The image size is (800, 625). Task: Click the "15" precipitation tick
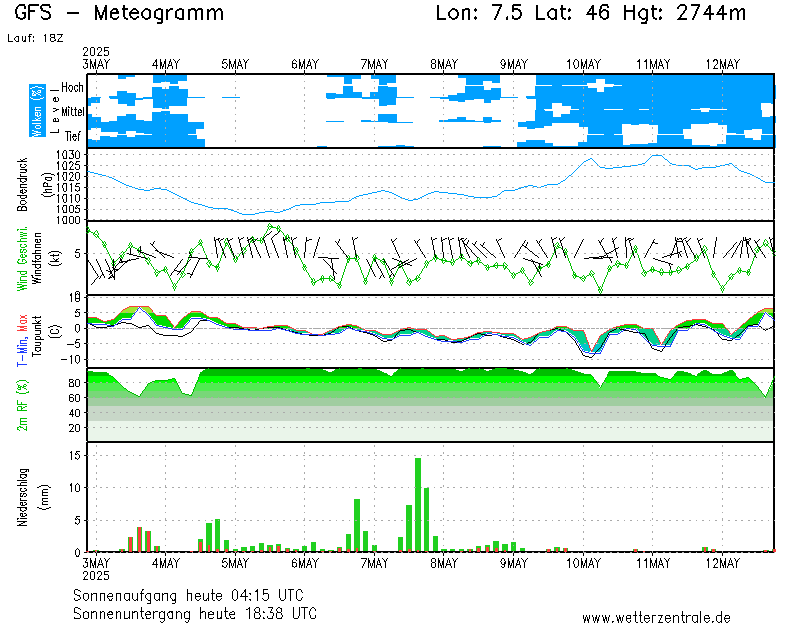74,455
